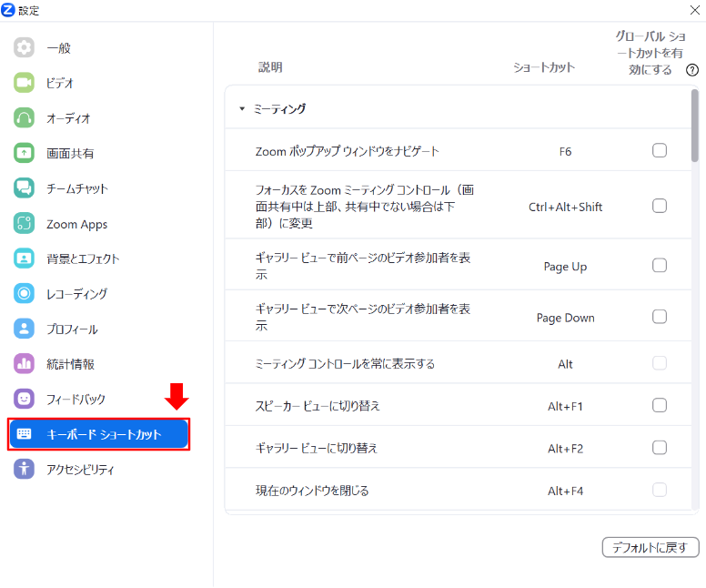Click the Alt+F4 shortcut field
This screenshot has width=706, height=588.
coord(565,491)
